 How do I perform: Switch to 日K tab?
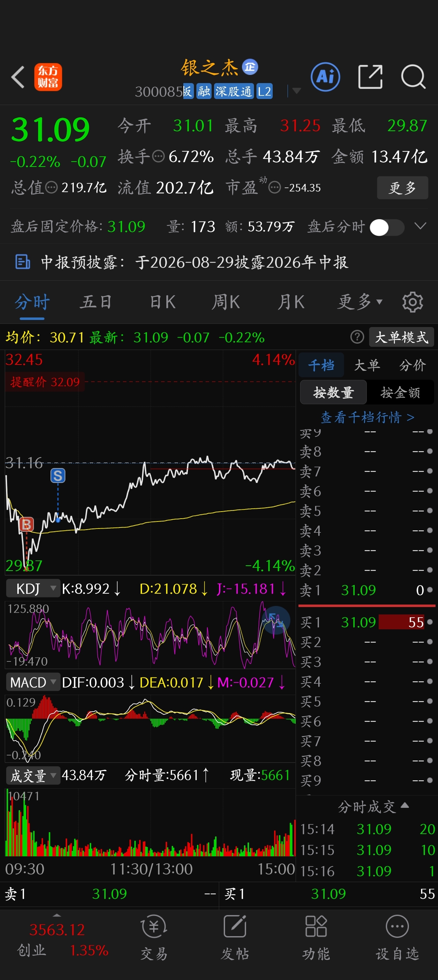pyautogui.click(x=162, y=302)
